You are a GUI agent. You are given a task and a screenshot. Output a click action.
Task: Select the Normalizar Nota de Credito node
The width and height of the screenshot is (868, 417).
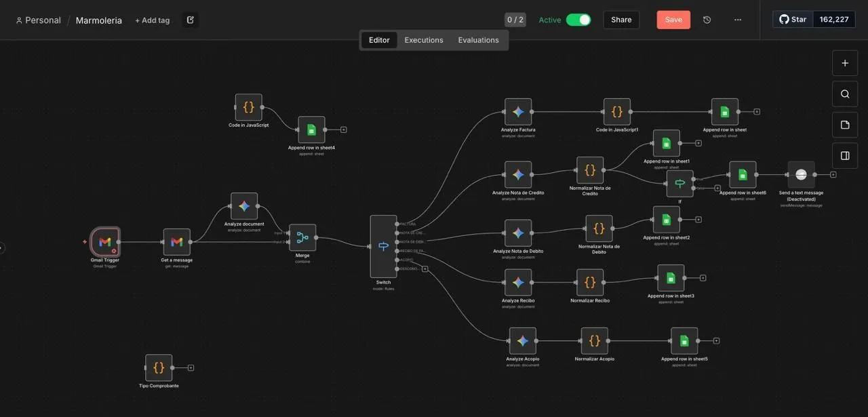coord(590,170)
